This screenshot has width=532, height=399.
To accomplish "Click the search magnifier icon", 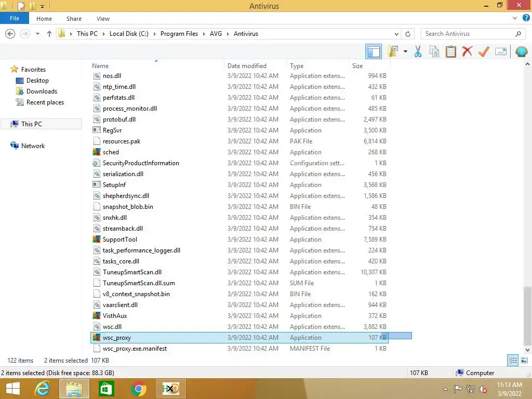I will coord(518,34).
